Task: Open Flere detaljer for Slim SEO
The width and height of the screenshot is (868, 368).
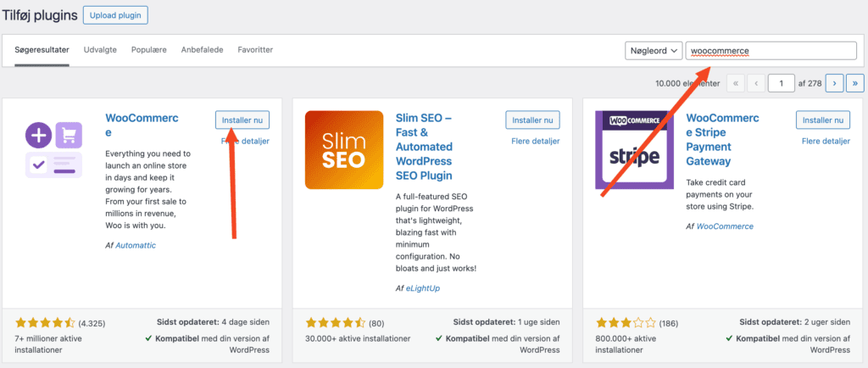Action: click(x=536, y=141)
